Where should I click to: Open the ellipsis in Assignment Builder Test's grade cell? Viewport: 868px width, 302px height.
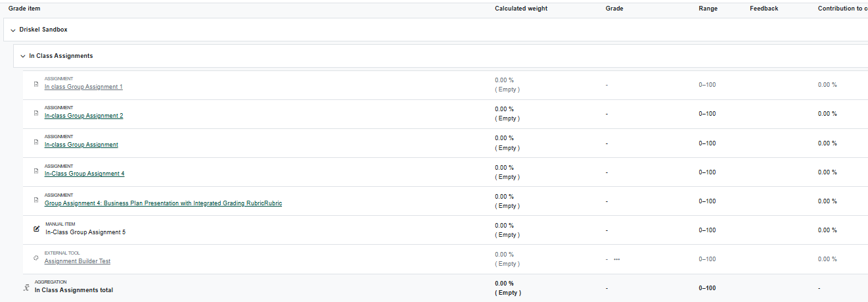click(616, 259)
